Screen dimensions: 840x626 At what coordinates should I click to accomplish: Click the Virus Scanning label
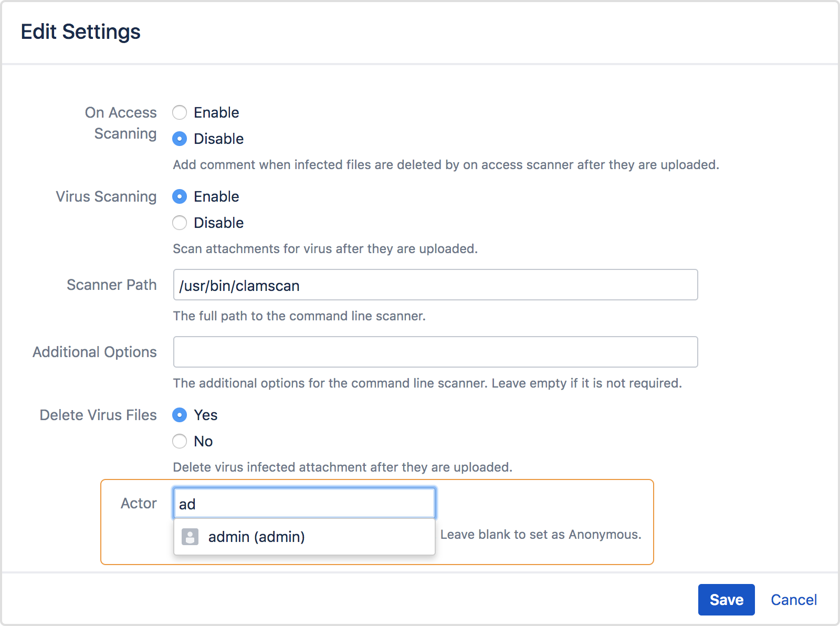pyautogui.click(x=106, y=196)
